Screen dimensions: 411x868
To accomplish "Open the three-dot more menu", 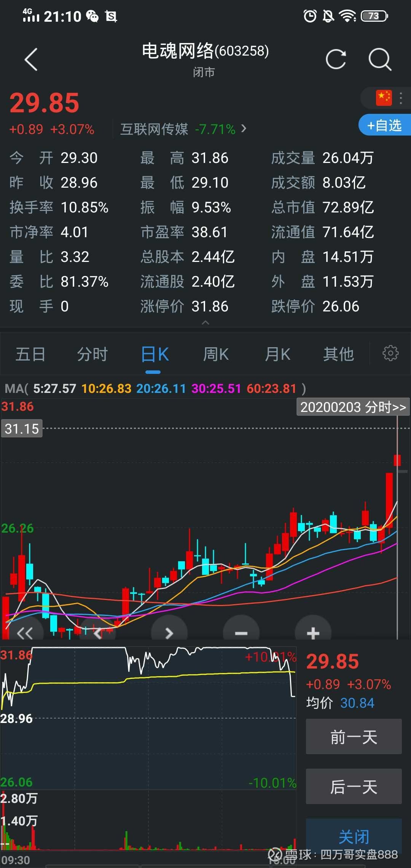I will coord(401,98).
